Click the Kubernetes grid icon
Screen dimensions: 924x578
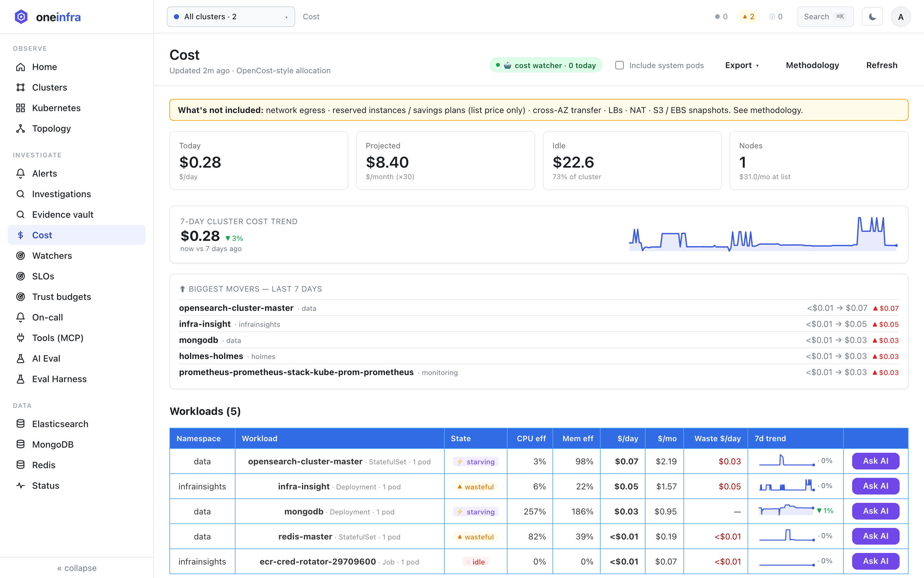tap(21, 108)
